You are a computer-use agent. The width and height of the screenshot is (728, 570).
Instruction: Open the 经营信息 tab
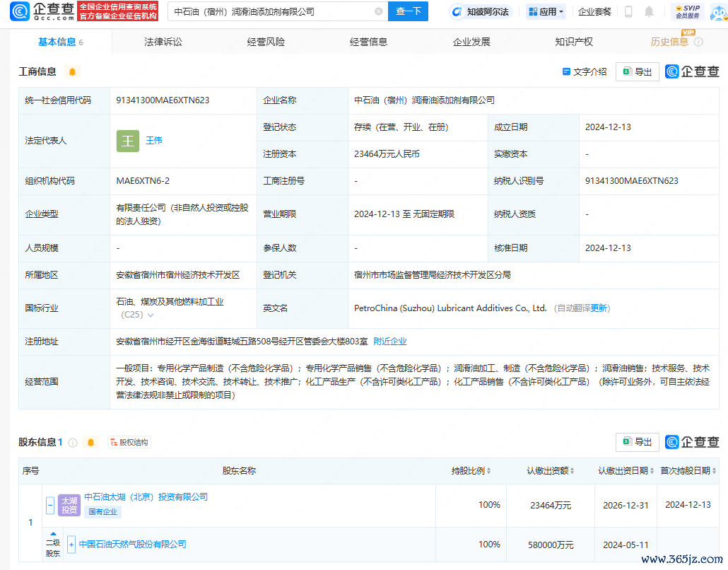pos(368,42)
